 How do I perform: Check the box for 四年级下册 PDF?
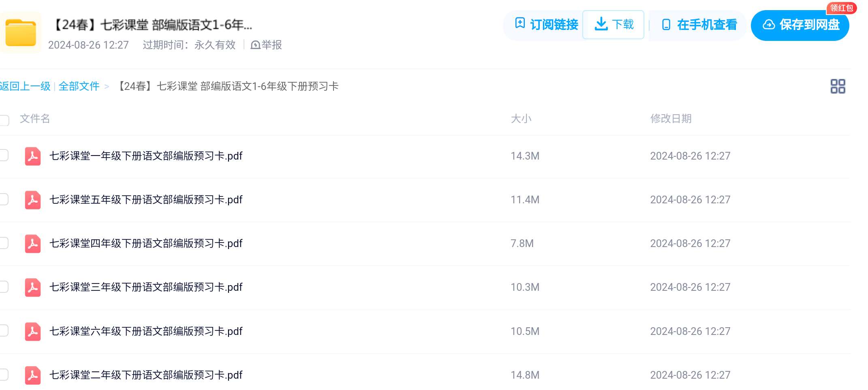pos(4,243)
